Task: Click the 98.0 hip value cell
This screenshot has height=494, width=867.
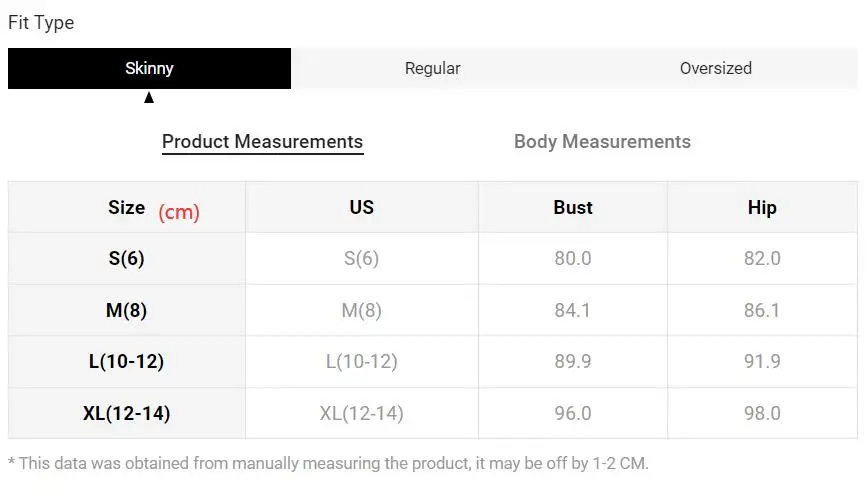Action: (x=762, y=413)
